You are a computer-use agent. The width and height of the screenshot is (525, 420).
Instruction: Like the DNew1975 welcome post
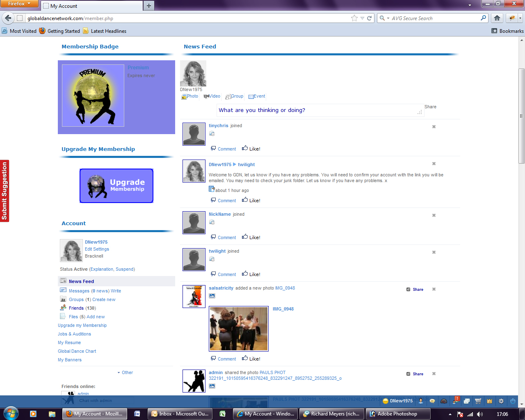click(251, 200)
